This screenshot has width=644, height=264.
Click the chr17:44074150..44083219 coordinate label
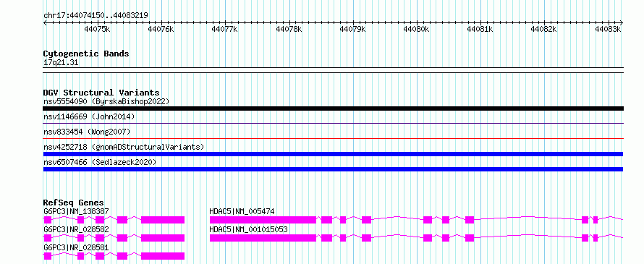pyautogui.click(x=96, y=15)
